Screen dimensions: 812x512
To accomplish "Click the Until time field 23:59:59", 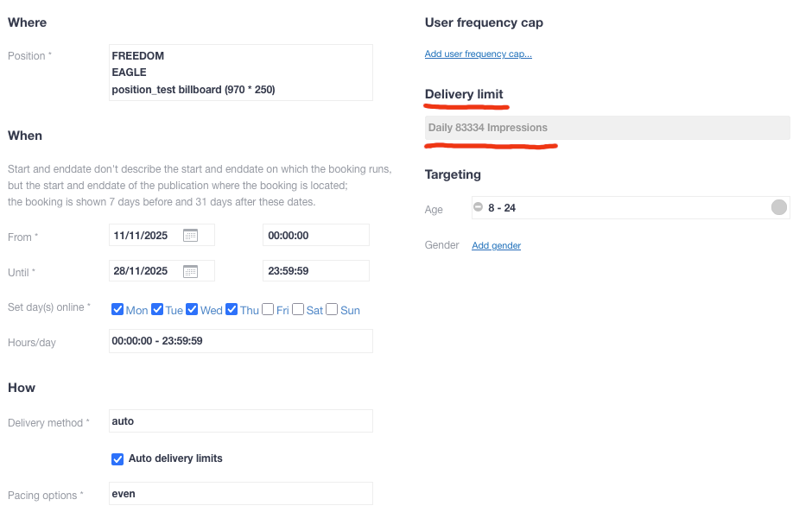I will [x=315, y=271].
